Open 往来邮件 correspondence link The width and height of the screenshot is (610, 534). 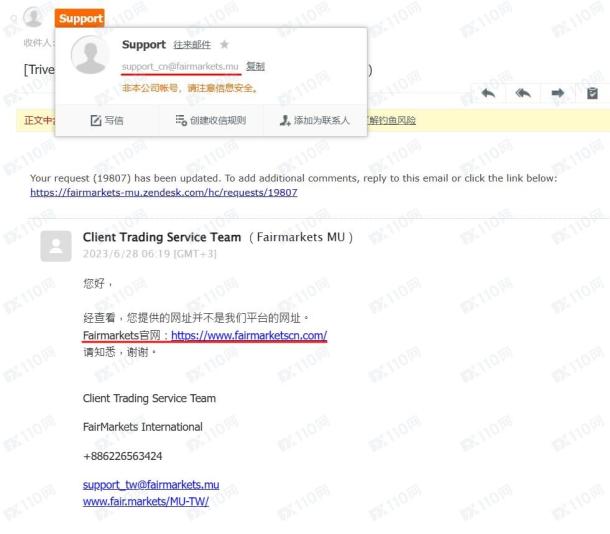pos(192,45)
